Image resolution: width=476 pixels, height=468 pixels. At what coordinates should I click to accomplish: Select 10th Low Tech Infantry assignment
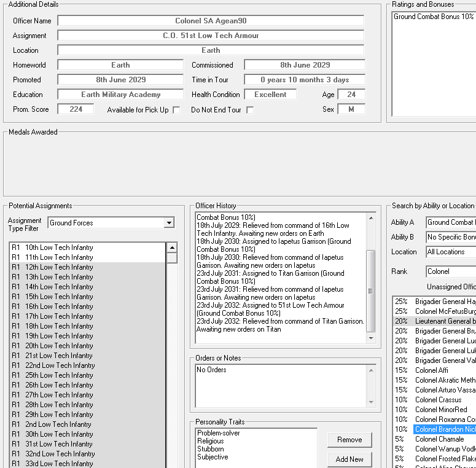(88, 248)
